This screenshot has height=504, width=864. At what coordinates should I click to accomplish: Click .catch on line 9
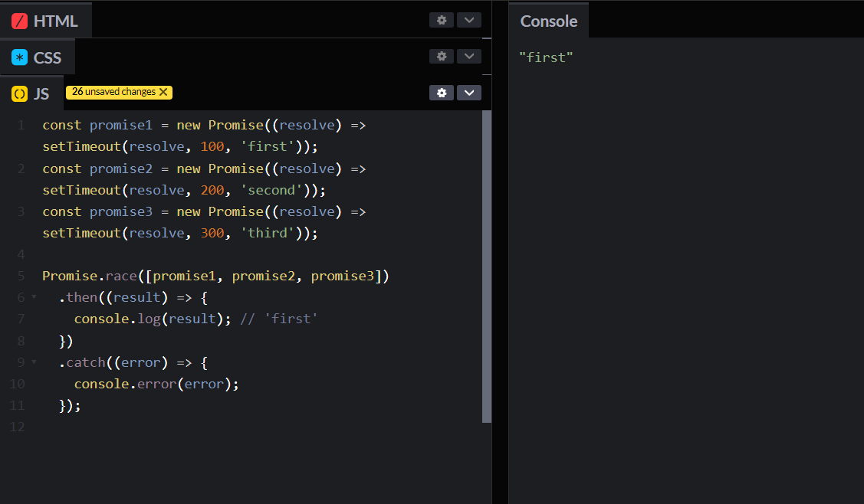82,362
